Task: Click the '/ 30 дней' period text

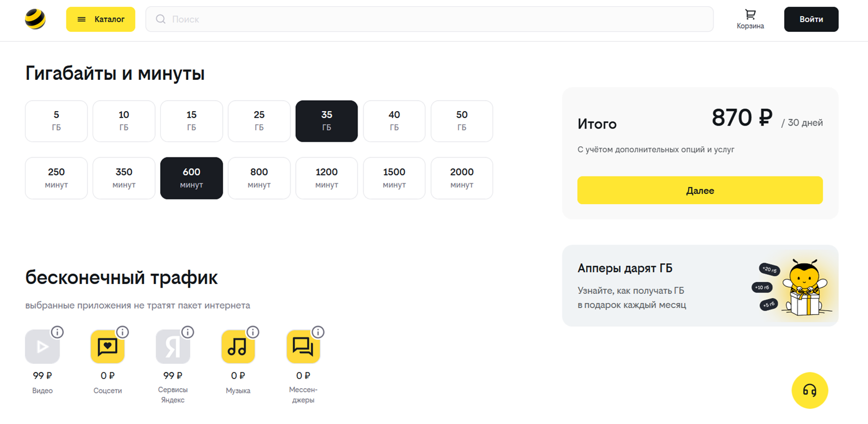Action: [802, 123]
